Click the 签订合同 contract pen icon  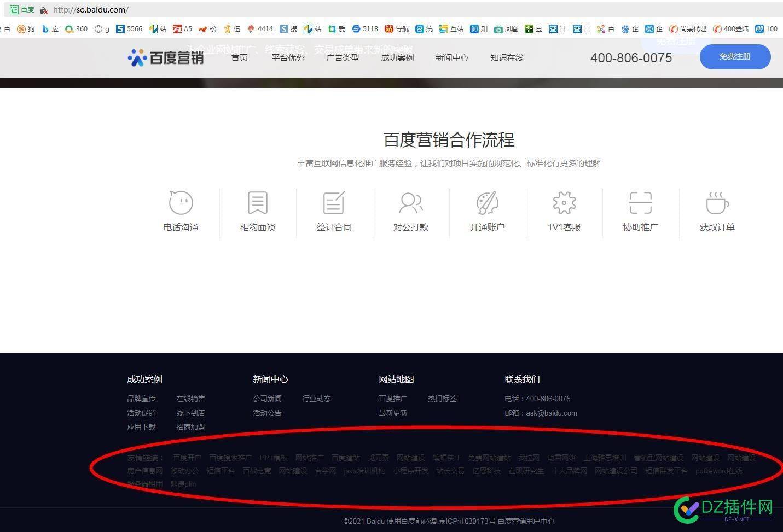pos(334,202)
